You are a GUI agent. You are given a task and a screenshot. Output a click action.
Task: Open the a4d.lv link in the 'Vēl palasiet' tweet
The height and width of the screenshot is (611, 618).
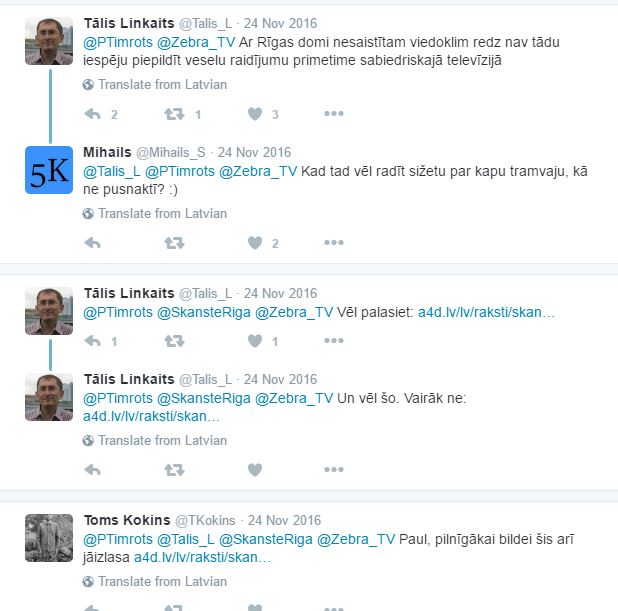pos(486,312)
